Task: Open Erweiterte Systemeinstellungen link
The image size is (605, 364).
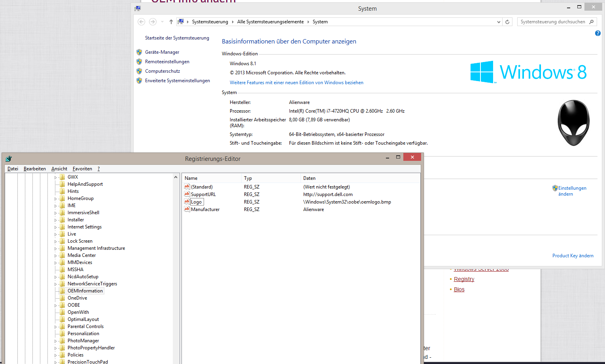Action: [x=178, y=81]
